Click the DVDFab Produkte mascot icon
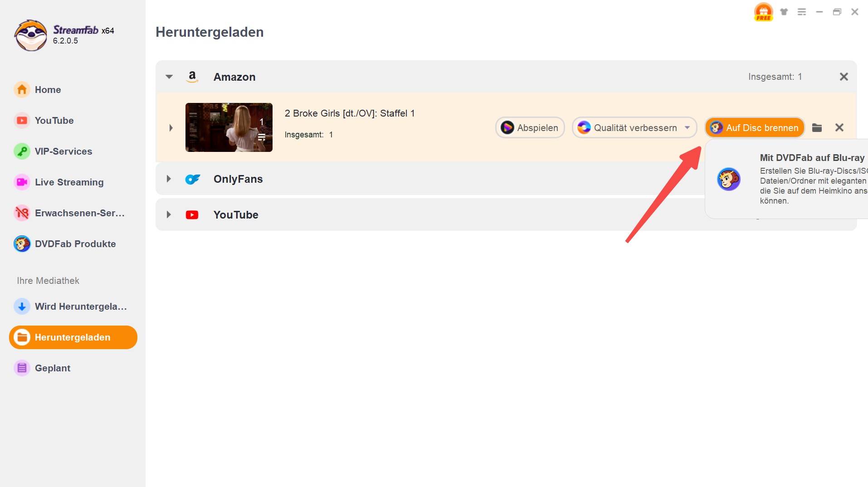The width and height of the screenshot is (868, 487). (x=22, y=244)
